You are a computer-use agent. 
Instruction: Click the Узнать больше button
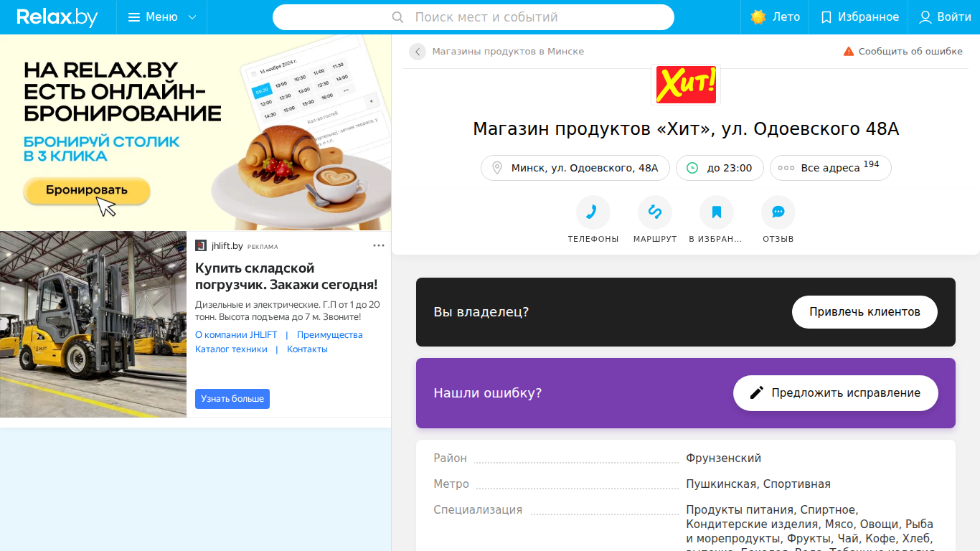point(232,399)
